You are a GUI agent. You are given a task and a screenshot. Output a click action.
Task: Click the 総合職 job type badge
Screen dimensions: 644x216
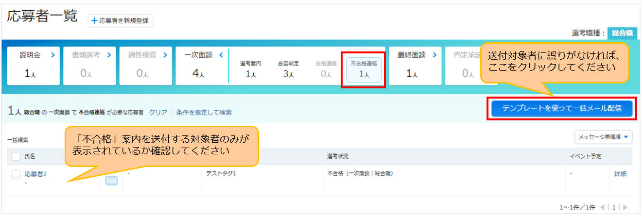622,33
